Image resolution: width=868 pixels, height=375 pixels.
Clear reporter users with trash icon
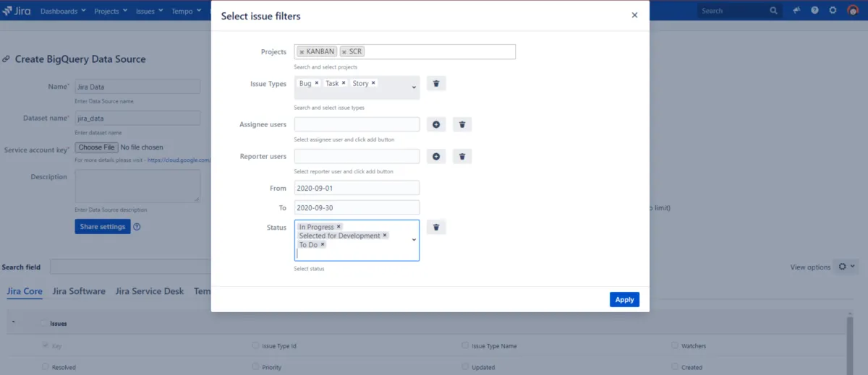(x=462, y=156)
